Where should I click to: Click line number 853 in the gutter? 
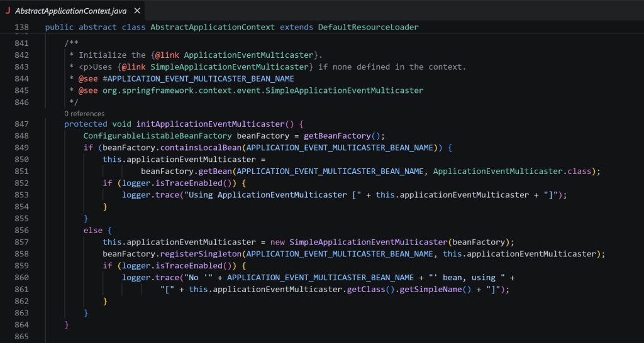click(x=22, y=195)
